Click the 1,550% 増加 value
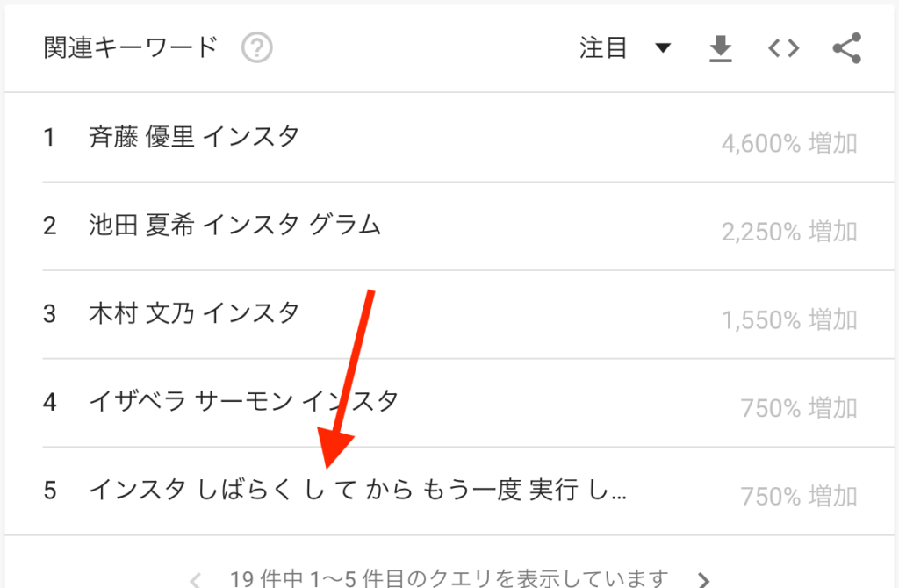Image resolution: width=899 pixels, height=588 pixels. pyautogui.click(x=789, y=319)
